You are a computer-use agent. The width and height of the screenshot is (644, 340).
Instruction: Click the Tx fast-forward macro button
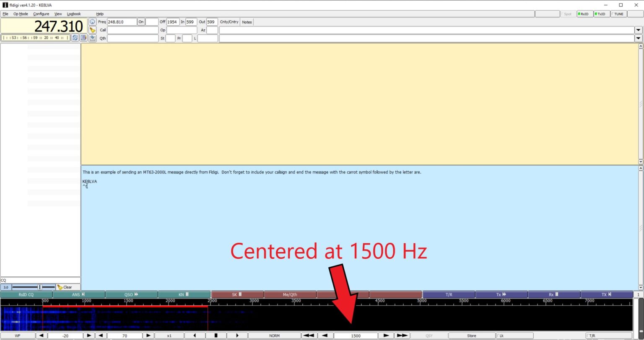click(501, 295)
